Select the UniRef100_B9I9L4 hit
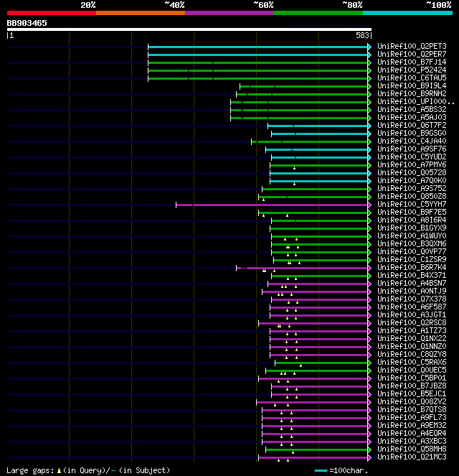 click(x=412, y=85)
